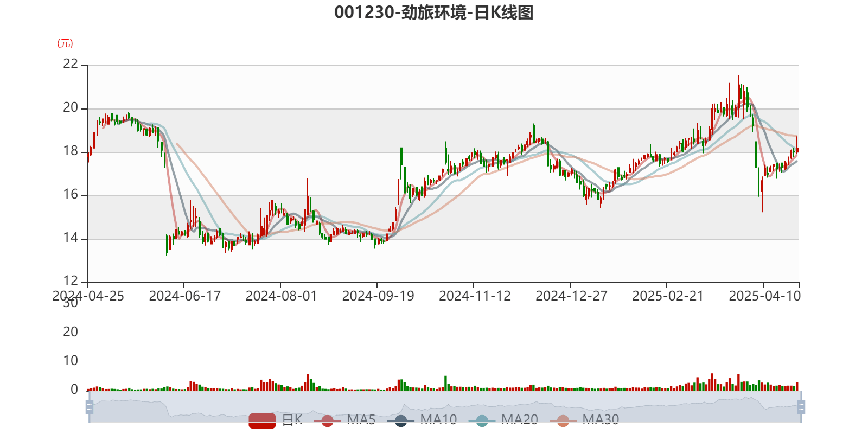Click the 2024-04-25 x-axis date label

(88, 296)
